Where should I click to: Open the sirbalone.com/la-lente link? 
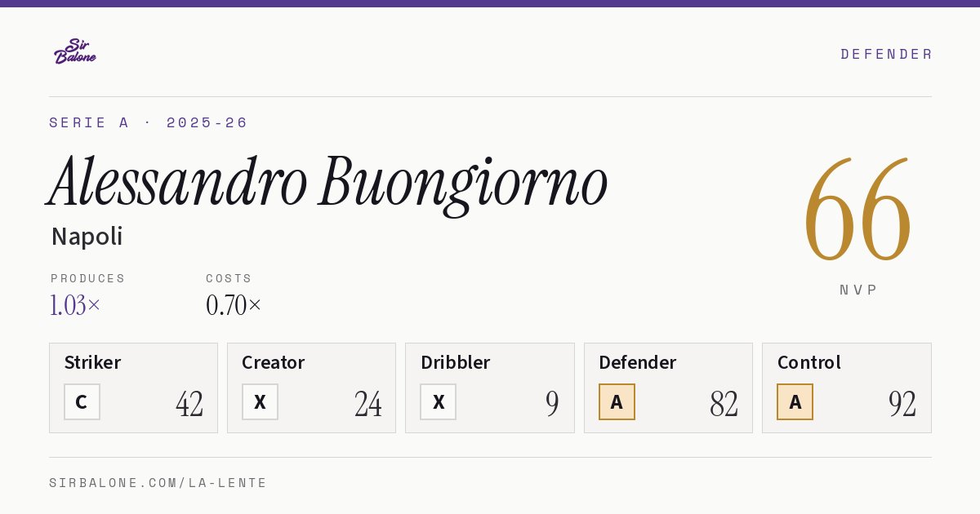(x=158, y=483)
